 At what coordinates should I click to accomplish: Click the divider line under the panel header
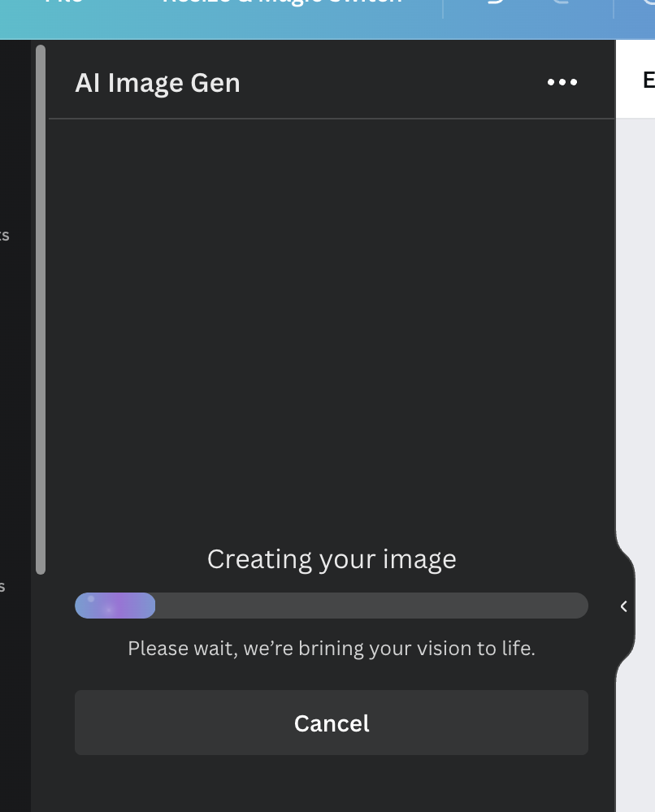331,119
